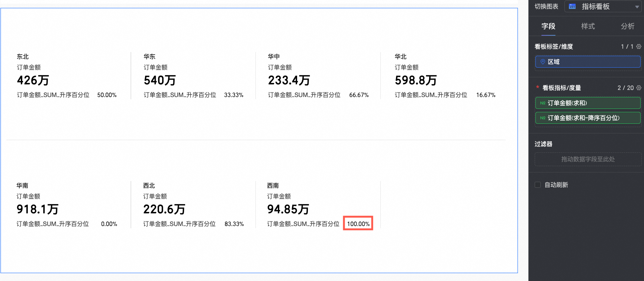Expand the 切换图表 dropdown arrow
Image resolution: width=644 pixels, height=281 pixels.
pyautogui.click(x=637, y=7)
